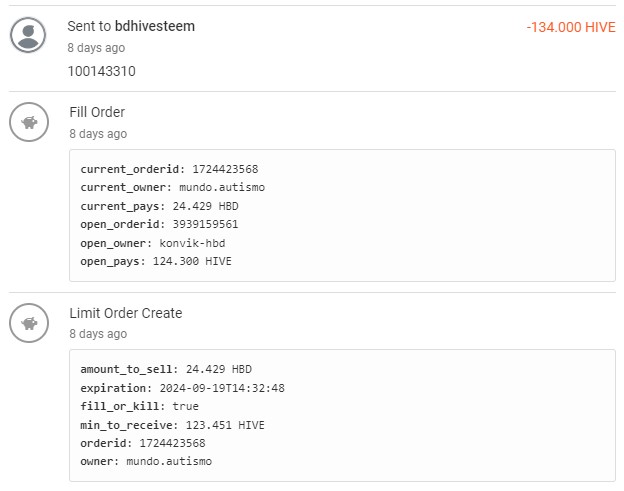624x491 pixels.
Task: Click the expiration 2024-09-19T14:32:48 line
Action: tap(182, 388)
